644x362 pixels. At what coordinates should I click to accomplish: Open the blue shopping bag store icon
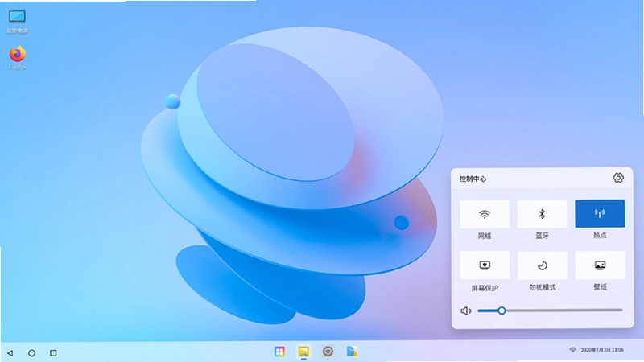pos(352,352)
